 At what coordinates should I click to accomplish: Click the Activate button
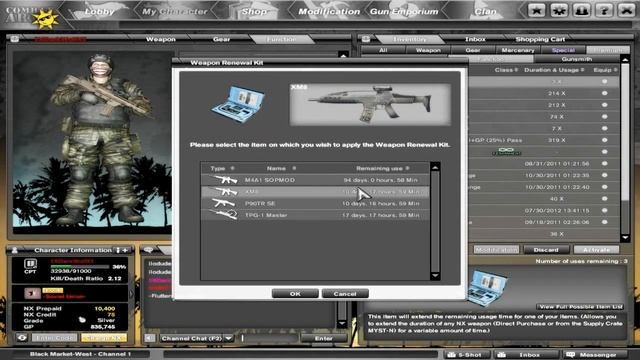596,249
